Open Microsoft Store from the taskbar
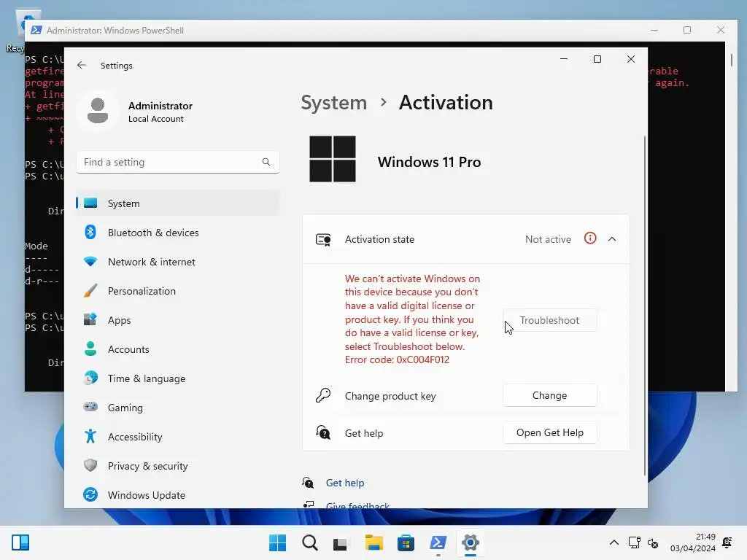 406,542
